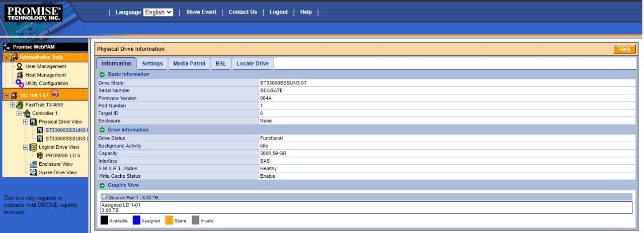644x233 pixels.
Task: Click the computer icon beside 192.168.1.67
Action: (14, 95)
